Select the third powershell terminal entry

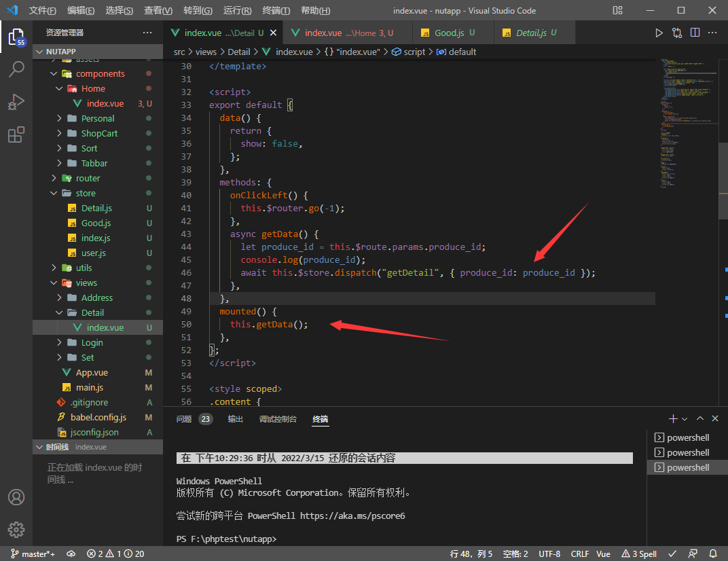pos(687,467)
